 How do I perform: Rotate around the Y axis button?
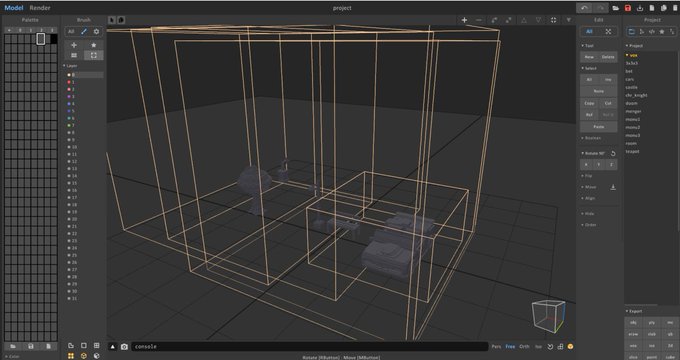pos(598,165)
